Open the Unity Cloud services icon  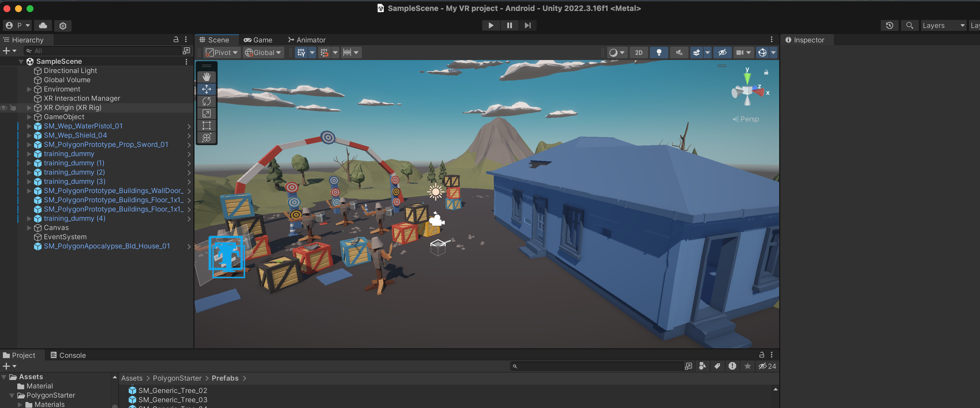pos(43,25)
